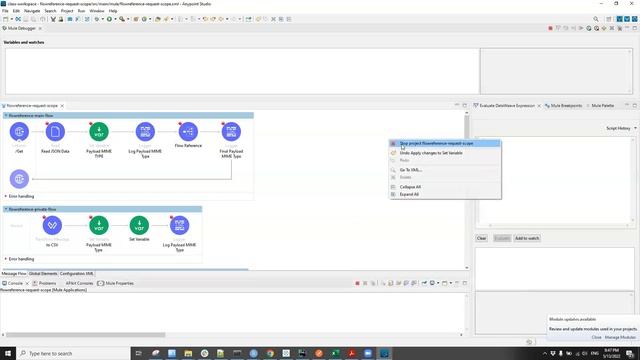
Task: Open the New file dropdown arrow in toolbar
Action: click(x=11, y=19)
